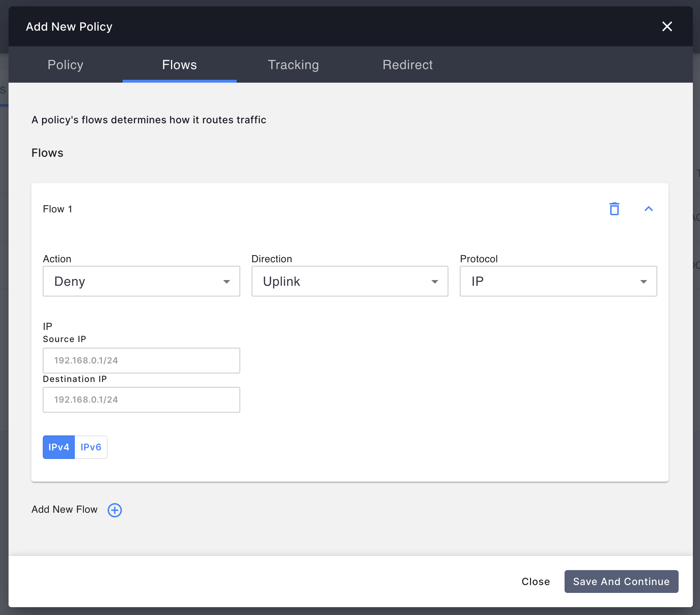
Task: Toggle the IPv6 button off IPv4
Action: [x=91, y=447]
